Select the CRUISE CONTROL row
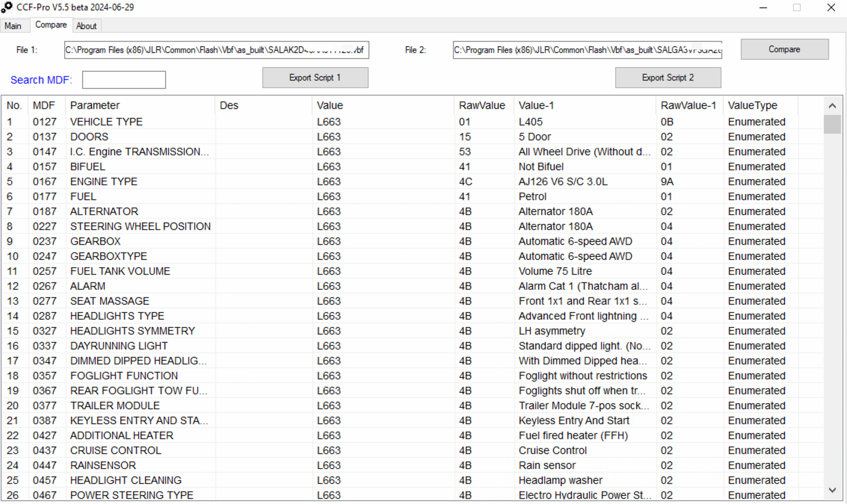The width and height of the screenshot is (847, 504). 412,451
